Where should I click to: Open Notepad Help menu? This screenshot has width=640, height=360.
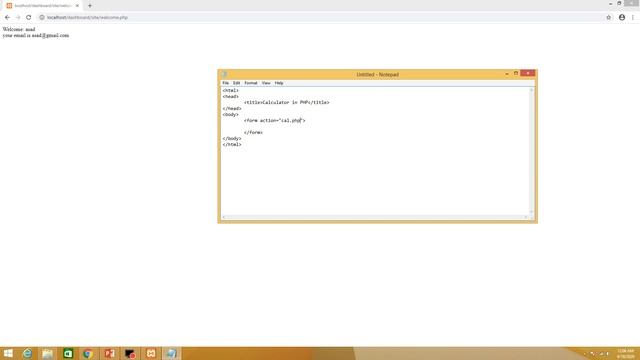279,83
